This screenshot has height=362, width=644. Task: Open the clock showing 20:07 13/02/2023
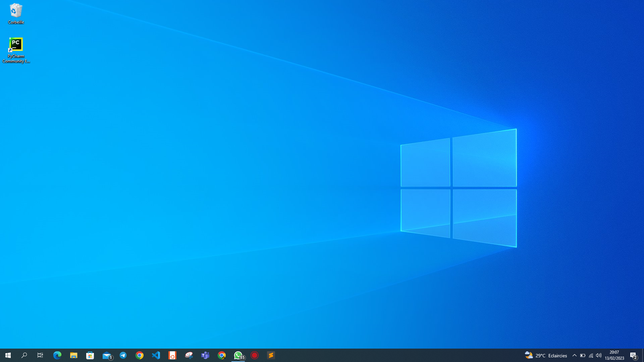coord(614,355)
